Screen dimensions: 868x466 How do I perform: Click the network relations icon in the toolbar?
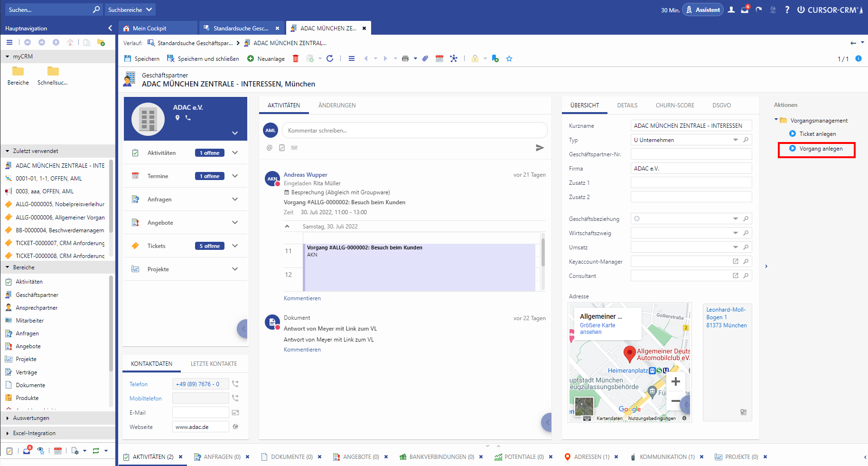454,58
